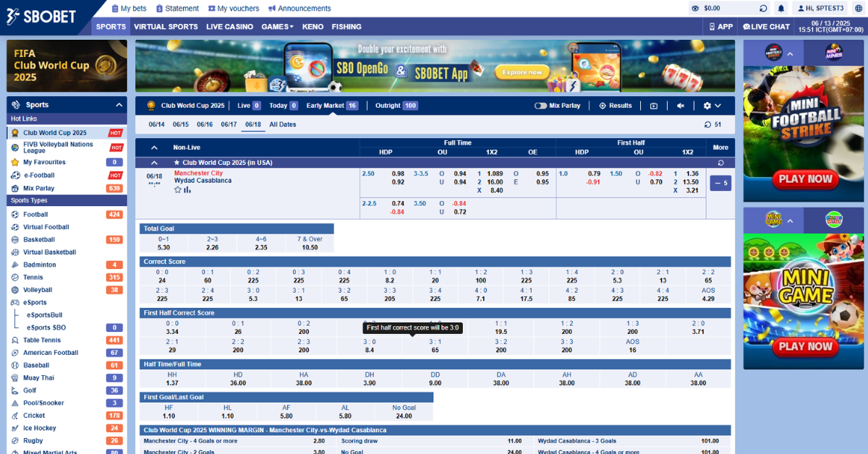The image size is (868, 454).
Task: Collapse more markets with minus 5 button
Action: [x=721, y=184]
